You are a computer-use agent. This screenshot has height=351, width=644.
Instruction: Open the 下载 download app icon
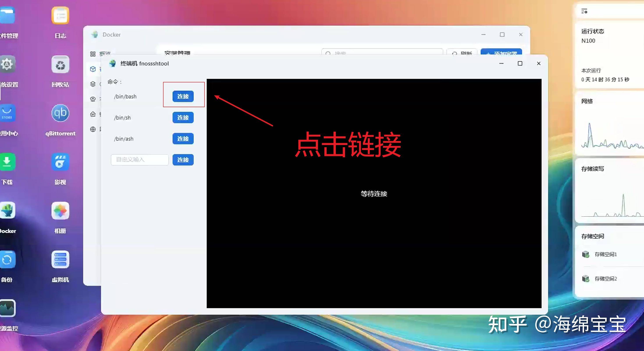[x=7, y=162]
